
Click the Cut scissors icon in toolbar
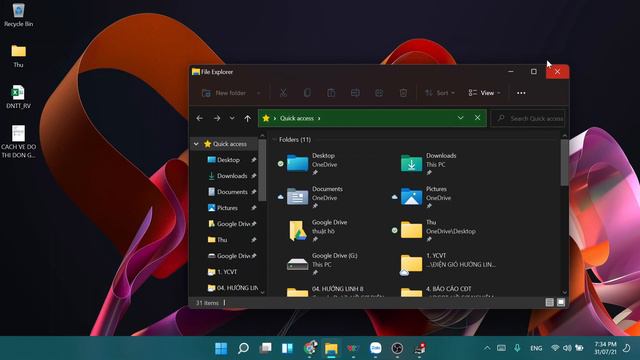point(283,93)
